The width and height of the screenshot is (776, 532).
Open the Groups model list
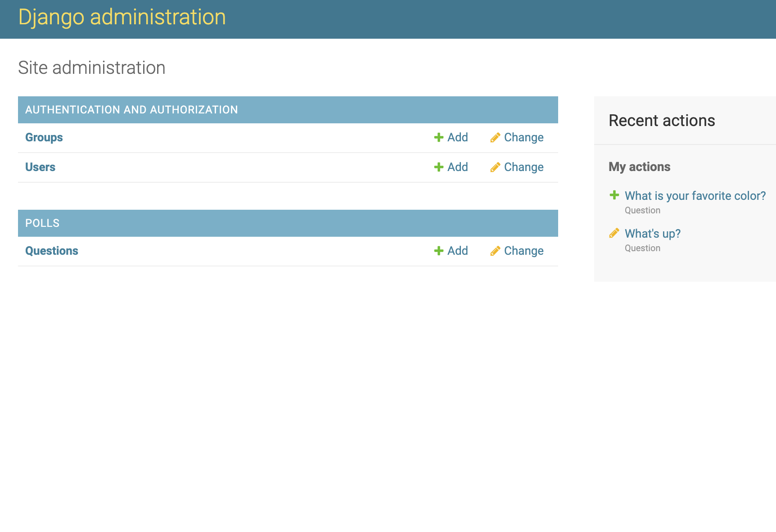click(44, 137)
